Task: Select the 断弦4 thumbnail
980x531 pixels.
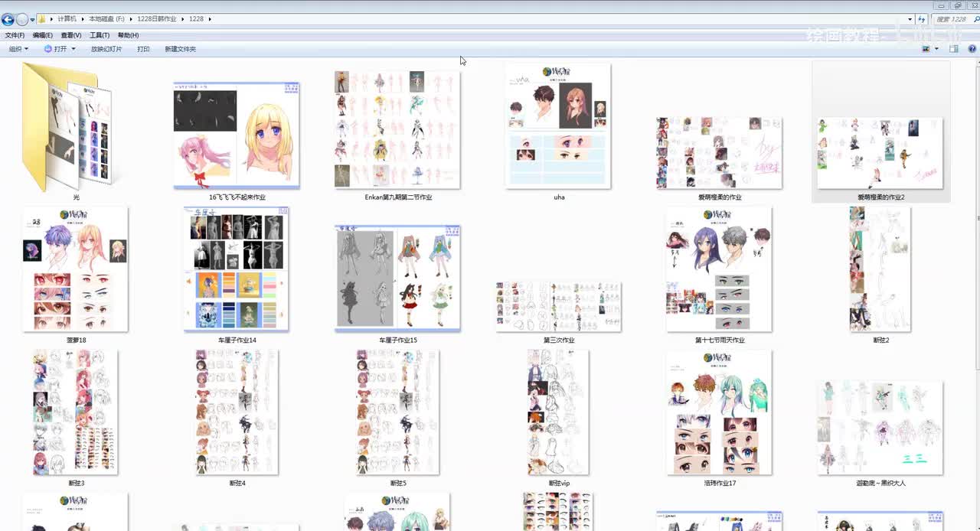Action: point(237,412)
